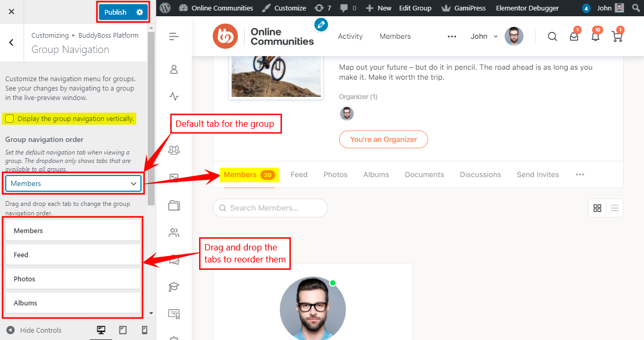This screenshot has width=644, height=340.
Task: Switch preview to mobile device icon
Action: 145,330
